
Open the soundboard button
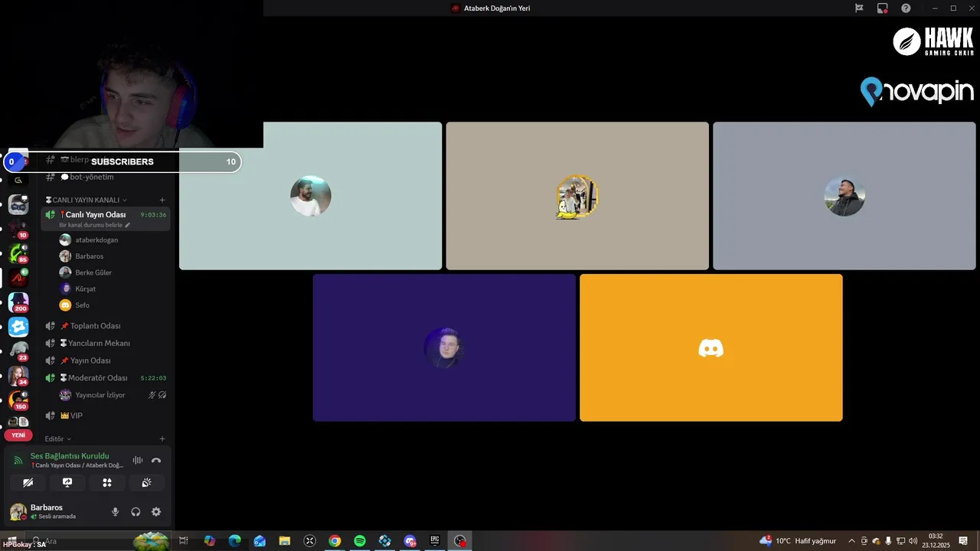click(146, 483)
